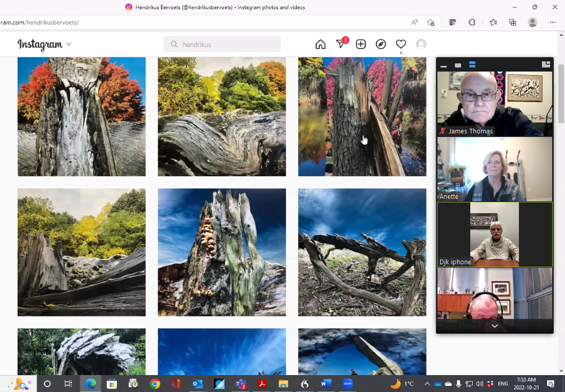Open Edge settings and more menu
This screenshot has height=392, width=565.
552,22
